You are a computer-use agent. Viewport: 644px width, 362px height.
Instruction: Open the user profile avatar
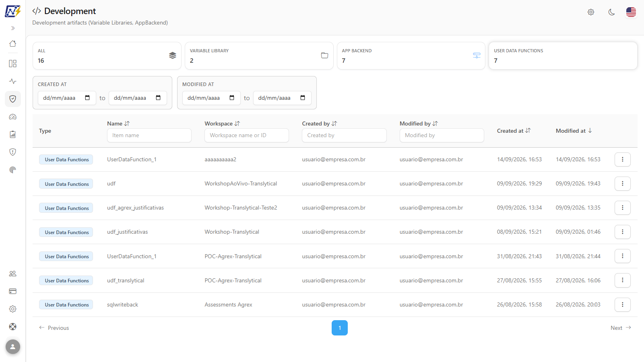tap(13, 347)
